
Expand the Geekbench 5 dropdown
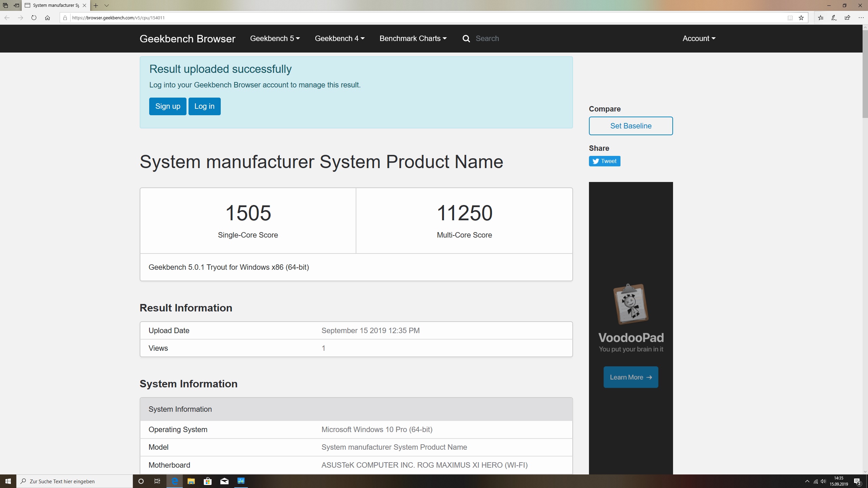(275, 39)
